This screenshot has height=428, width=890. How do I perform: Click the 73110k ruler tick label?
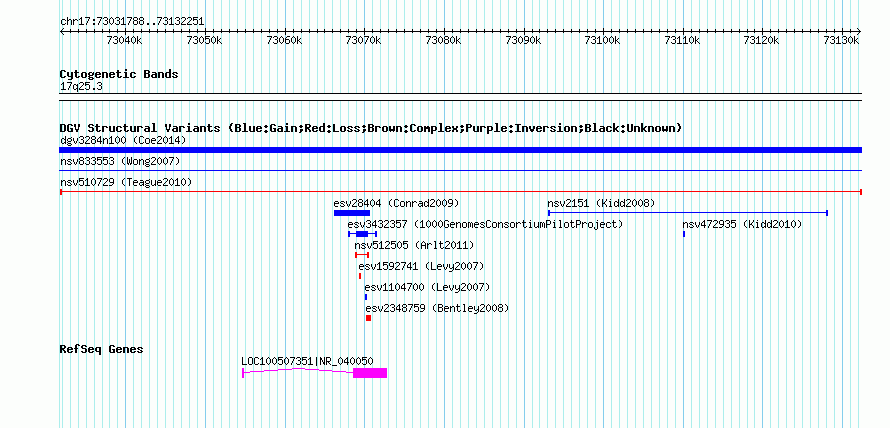pos(683,40)
